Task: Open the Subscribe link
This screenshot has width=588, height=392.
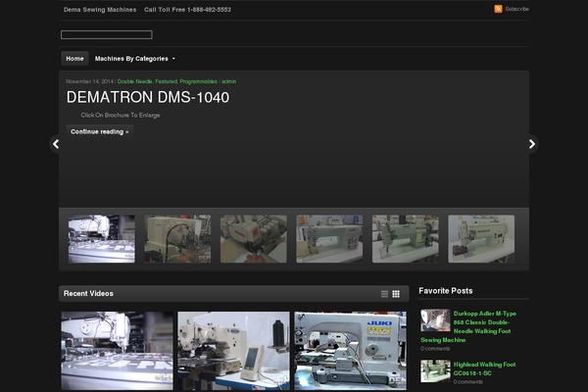Action: [516, 9]
